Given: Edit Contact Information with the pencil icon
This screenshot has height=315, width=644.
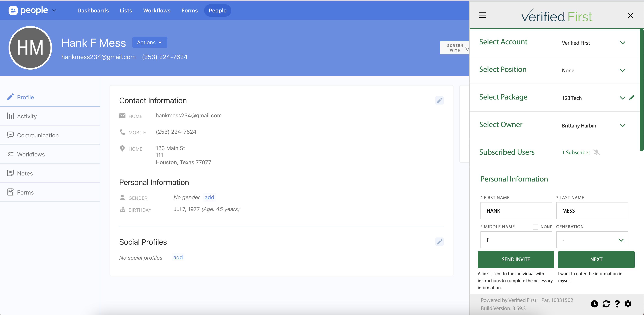Looking at the screenshot, I should click(439, 101).
